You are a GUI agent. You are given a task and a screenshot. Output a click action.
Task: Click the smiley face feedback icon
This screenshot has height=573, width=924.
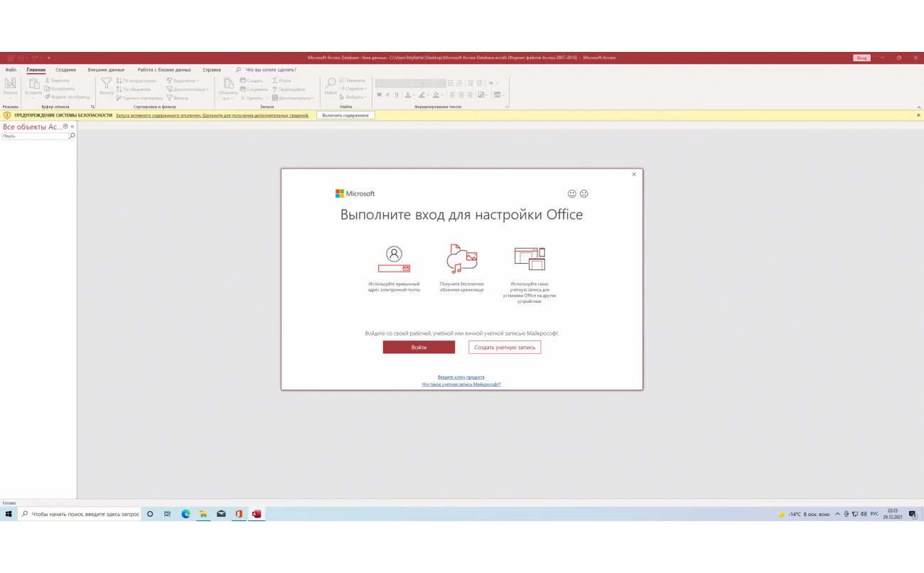click(x=572, y=193)
